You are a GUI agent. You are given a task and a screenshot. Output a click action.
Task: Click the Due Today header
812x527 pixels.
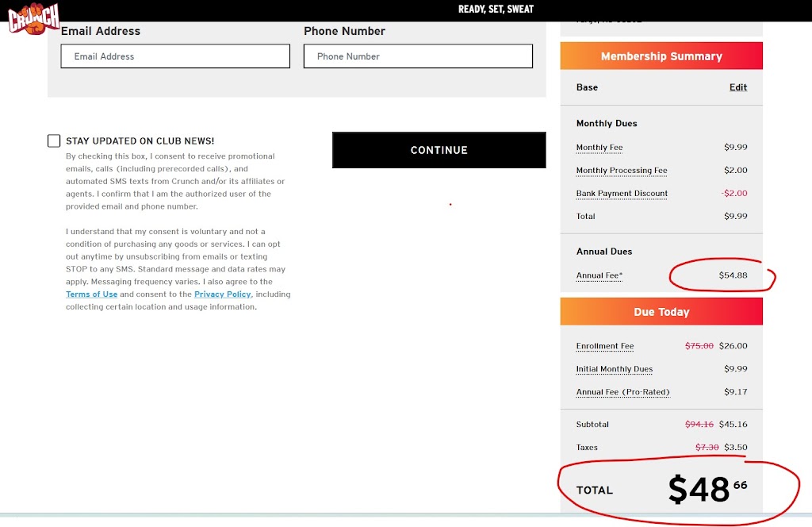[x=661, y=311]
